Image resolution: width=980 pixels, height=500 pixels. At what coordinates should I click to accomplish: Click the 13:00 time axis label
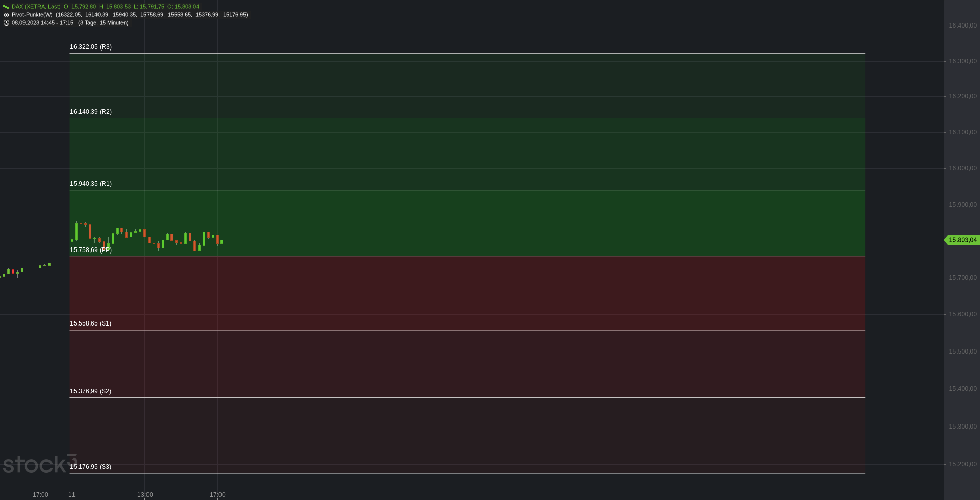tap(145, 495)
